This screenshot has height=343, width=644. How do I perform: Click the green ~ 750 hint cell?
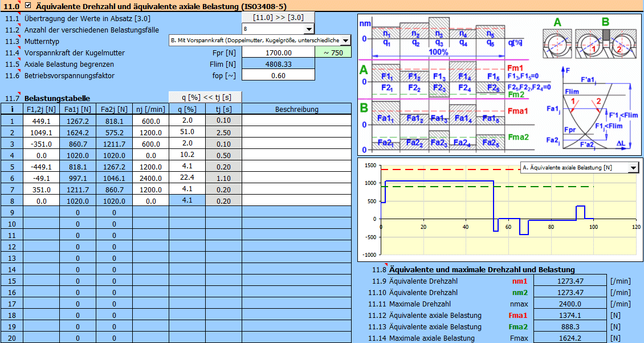333,53
